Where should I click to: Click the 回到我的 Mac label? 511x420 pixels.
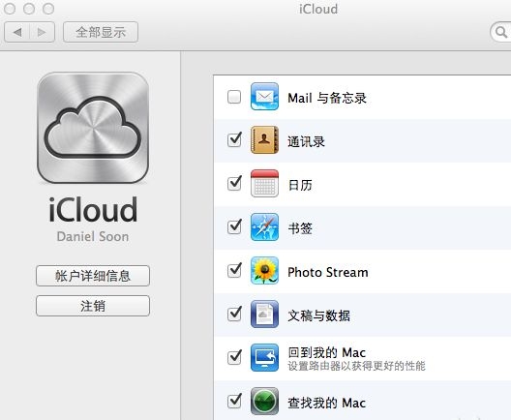tap(326, 352)
